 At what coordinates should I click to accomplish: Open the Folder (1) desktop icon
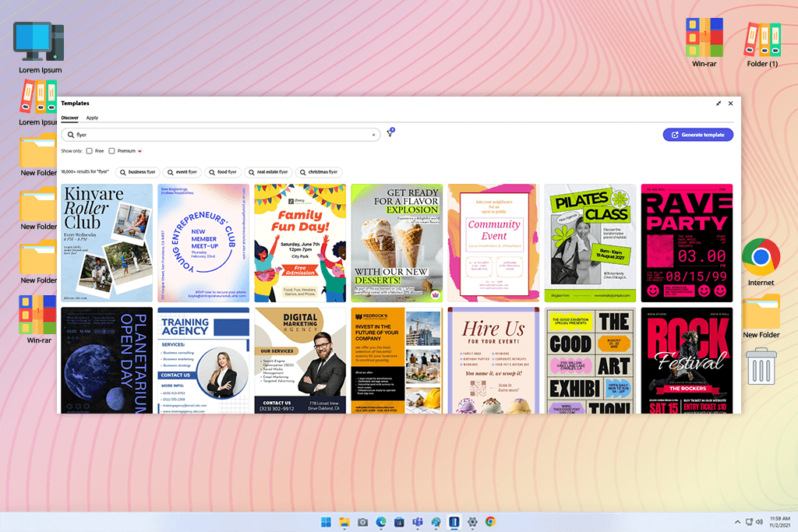pyautogui.click(x=762, y=44)
